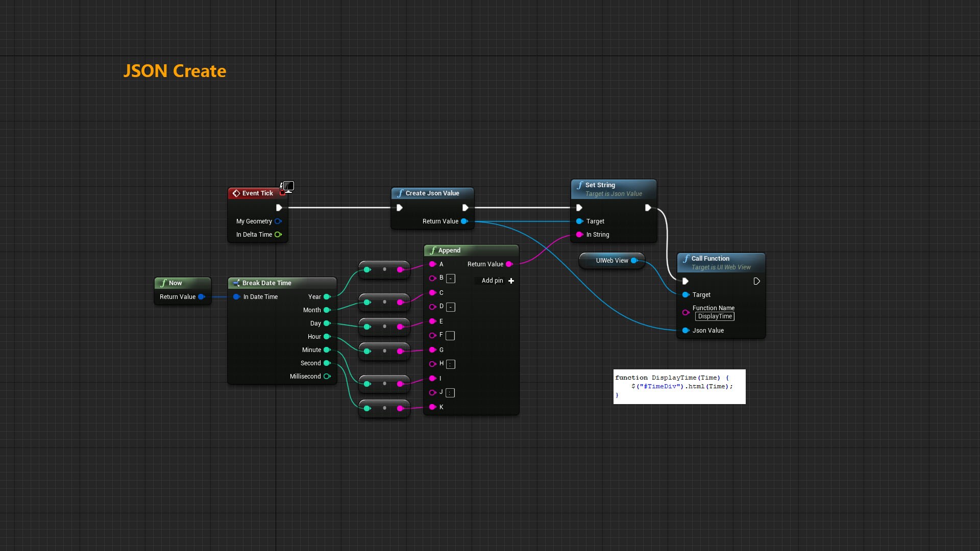Click the UIWeb View variable node
Viewport: 980px width, 551px height.
pos(611,261)
